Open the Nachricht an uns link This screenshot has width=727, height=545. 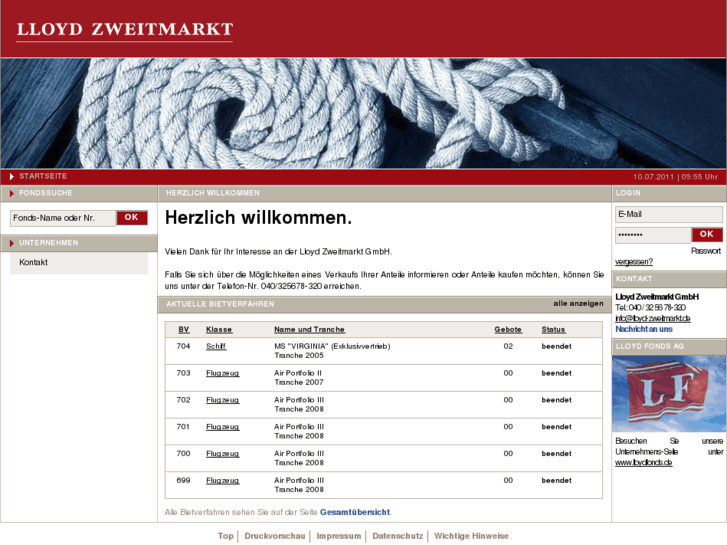[644, 329]
